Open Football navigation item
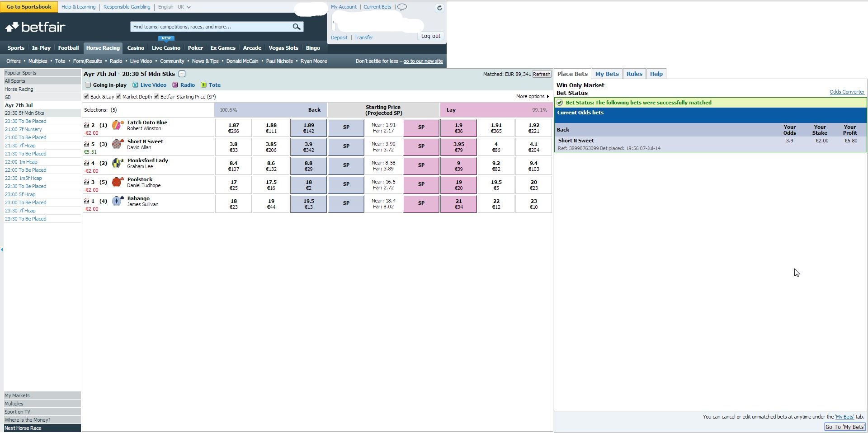Image resolution: width=868 pixels, height=433 pixels. (x=68, y=48)
